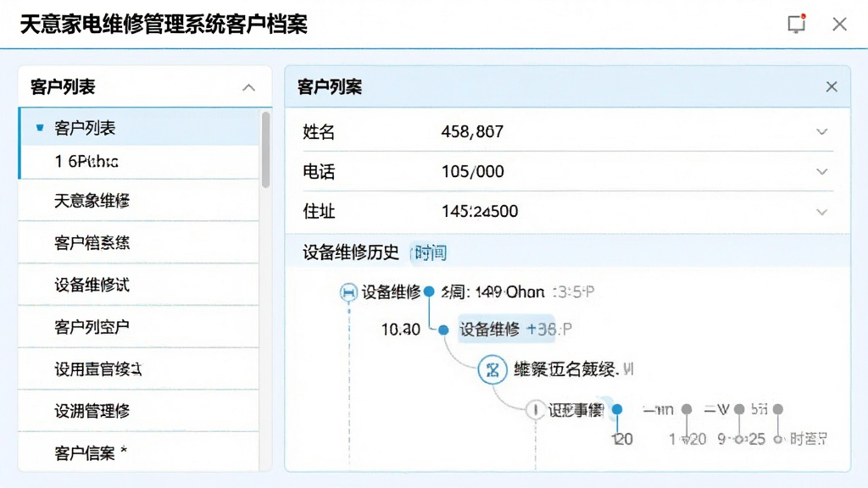Screen dimensions: 868x488
Task: Click the 120 value under blue marker
Action: (622, 440)
